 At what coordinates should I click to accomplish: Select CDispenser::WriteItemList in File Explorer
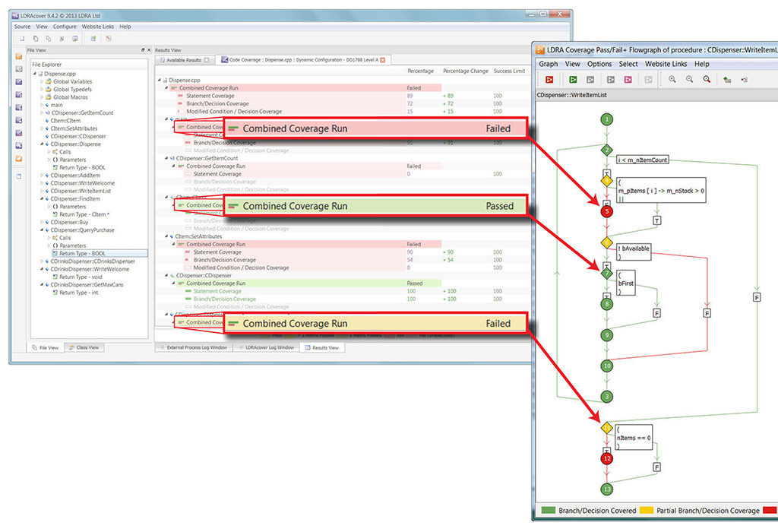tap(81, 191)
